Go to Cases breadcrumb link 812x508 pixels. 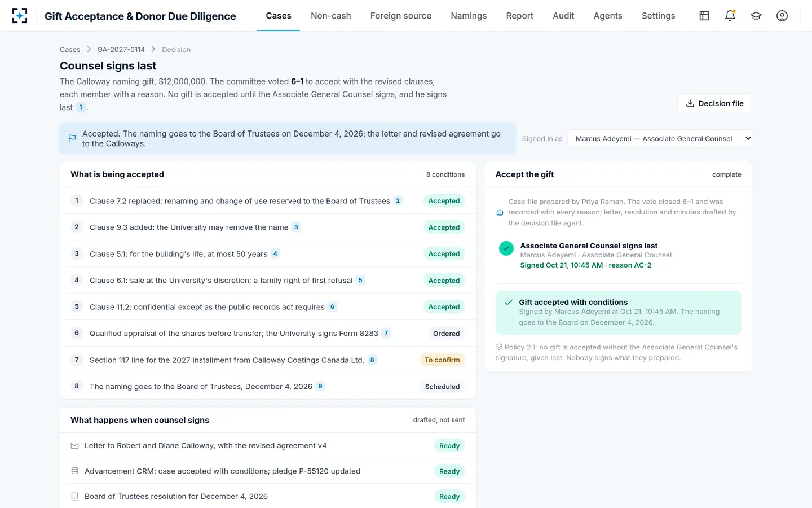point(70,50)
